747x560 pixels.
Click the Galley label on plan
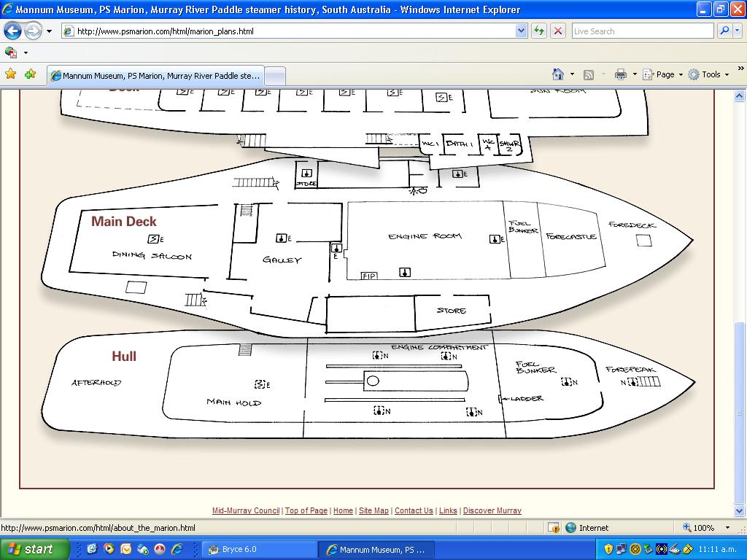(x=282, y=260)
